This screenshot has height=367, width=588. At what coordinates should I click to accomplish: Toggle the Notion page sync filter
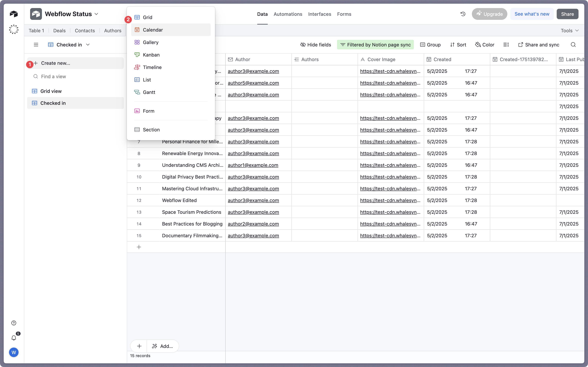click(375, 45)
